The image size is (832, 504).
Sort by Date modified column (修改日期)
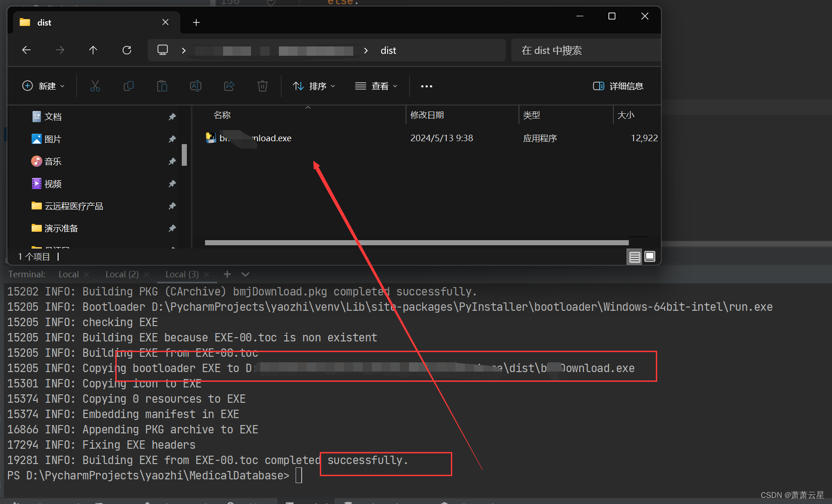click(x=427, y=115)
